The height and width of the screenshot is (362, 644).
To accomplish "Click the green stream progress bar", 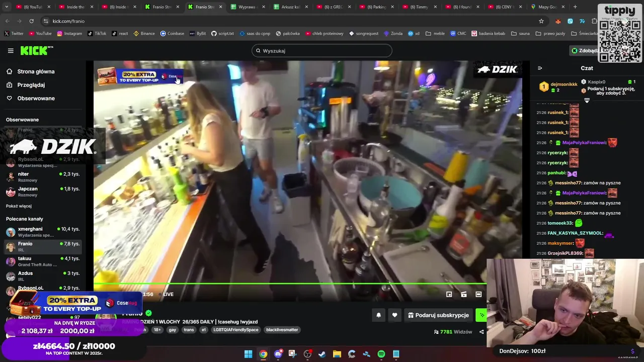I will [290, 284].
